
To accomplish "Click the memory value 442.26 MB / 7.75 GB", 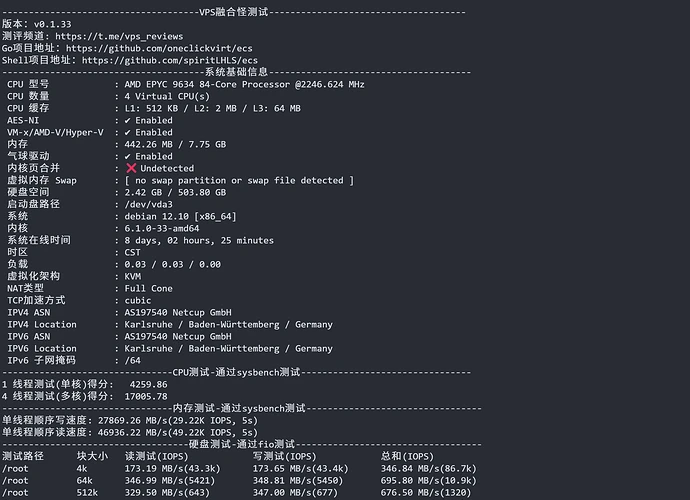I will [175, 144].
